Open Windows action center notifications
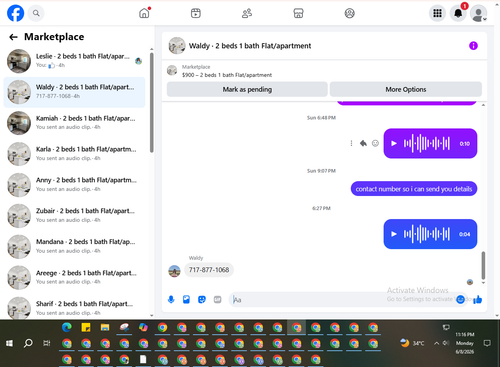This screenshot has width=500, height=367. (x=487, y=343)
